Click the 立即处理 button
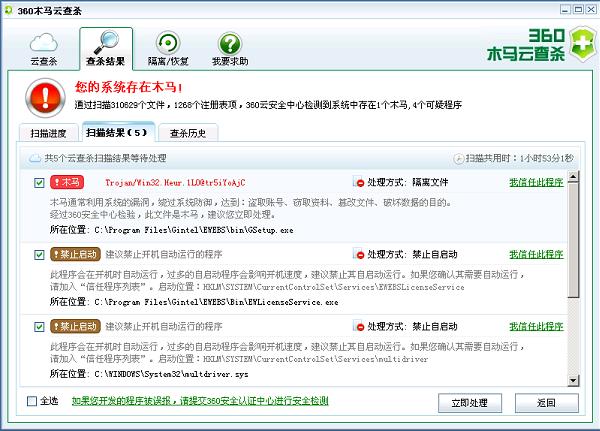The width and height of the screenshot is (600, 431). click(x=470, y=403)
